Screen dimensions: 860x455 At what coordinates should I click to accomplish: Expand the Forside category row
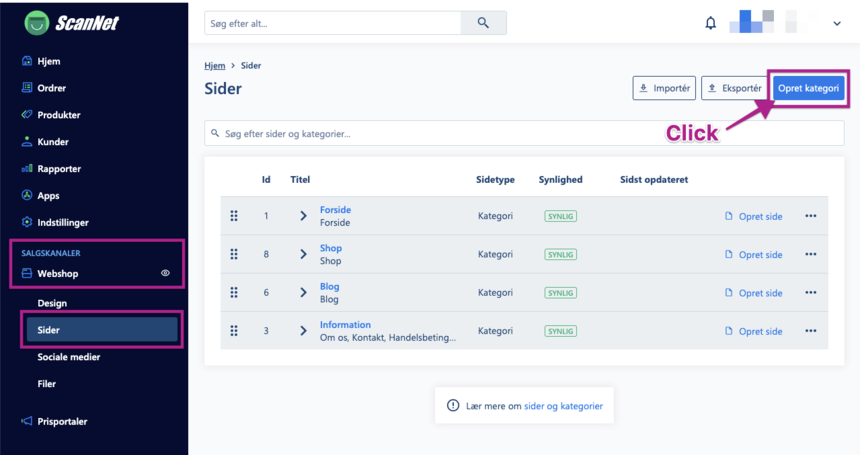click(303, 216)
